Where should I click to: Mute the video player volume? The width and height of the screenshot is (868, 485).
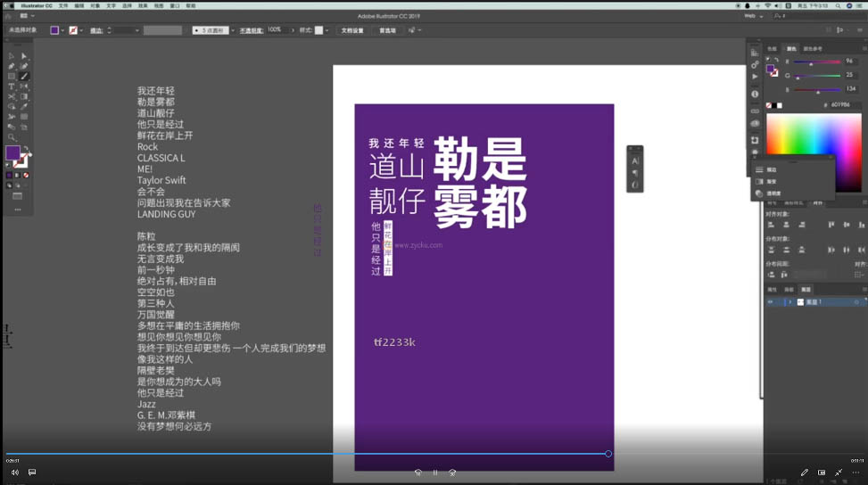15,473
